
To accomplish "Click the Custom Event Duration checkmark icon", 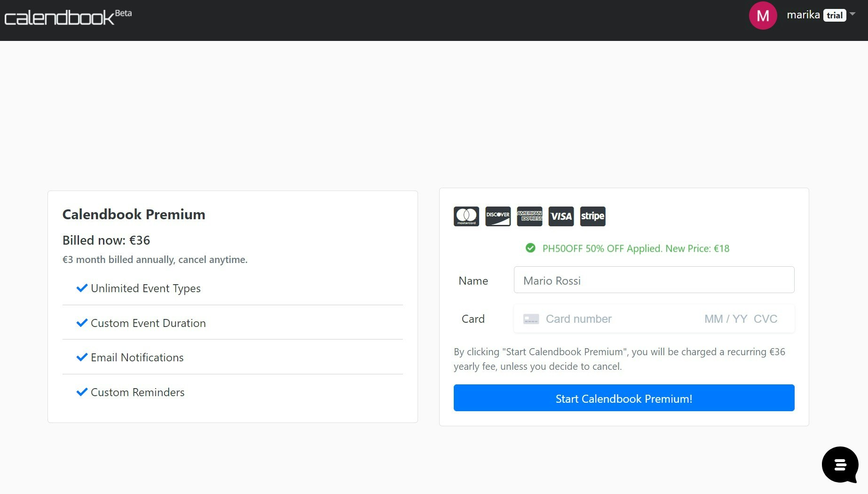I will 82,323.
